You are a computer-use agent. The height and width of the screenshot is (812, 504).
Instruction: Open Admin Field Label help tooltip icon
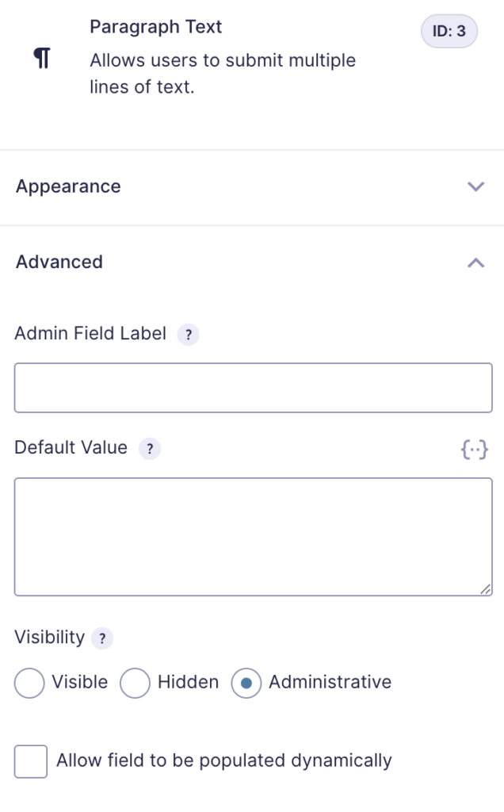click(189, 335)
